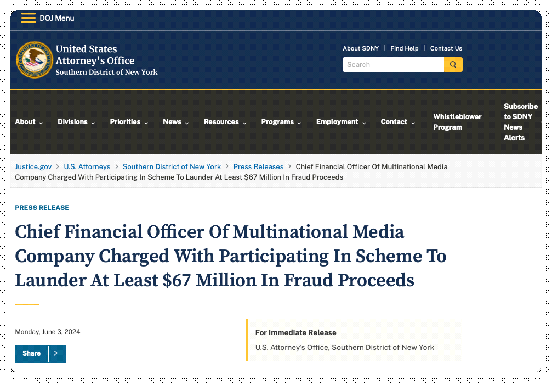Expand the Programs dropdown chevron
Screen dimensions: 552x383
pos(299,123)
